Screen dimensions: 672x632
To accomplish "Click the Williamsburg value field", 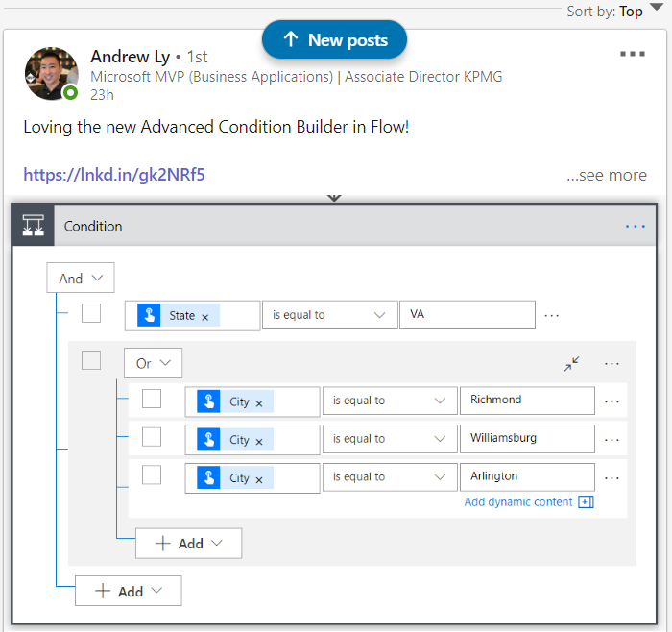I will (527, 439).
